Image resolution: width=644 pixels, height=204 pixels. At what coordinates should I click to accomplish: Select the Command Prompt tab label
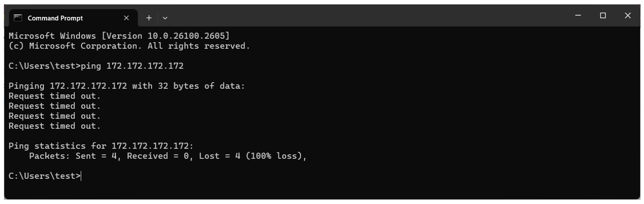coord(56,18)
